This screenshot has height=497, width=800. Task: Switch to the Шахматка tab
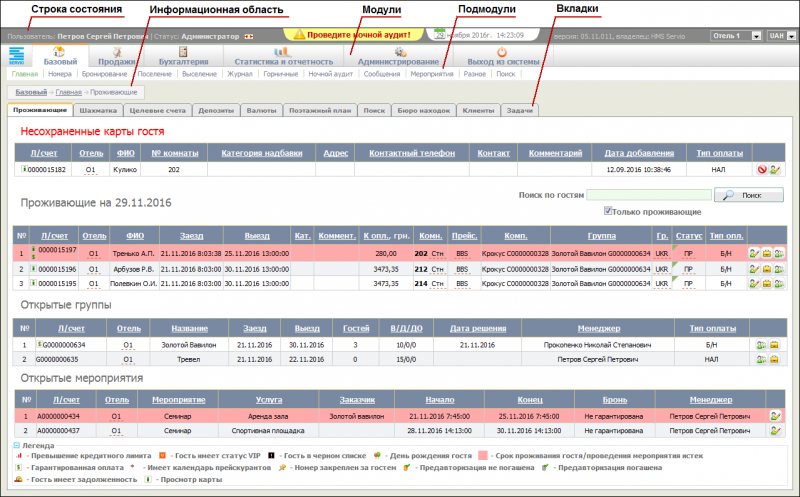(98, 110)
